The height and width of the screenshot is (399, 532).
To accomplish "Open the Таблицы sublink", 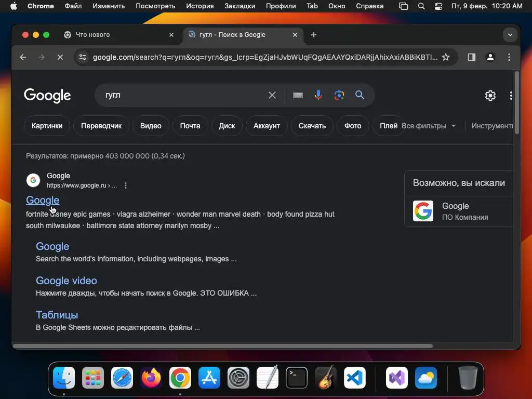I will (57, 315).
